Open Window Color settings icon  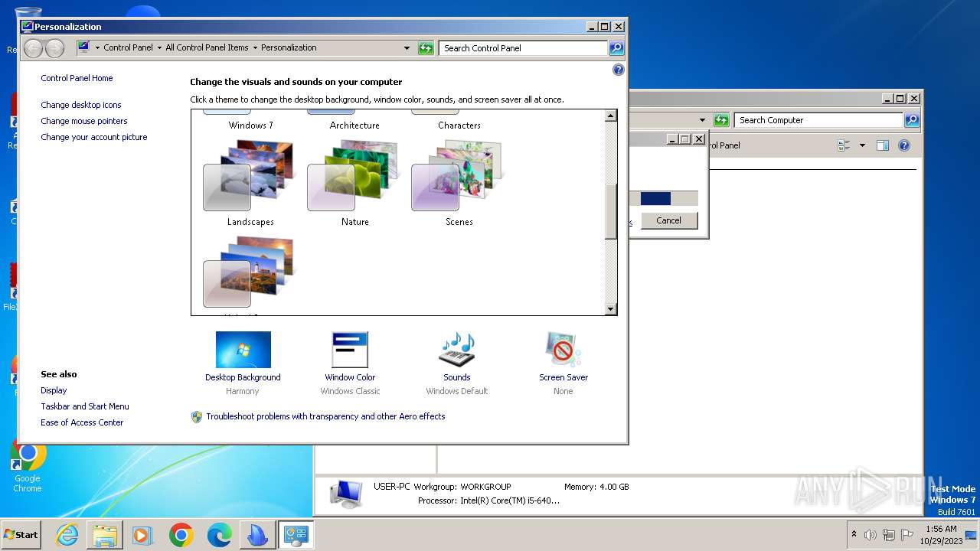point(350,350)
